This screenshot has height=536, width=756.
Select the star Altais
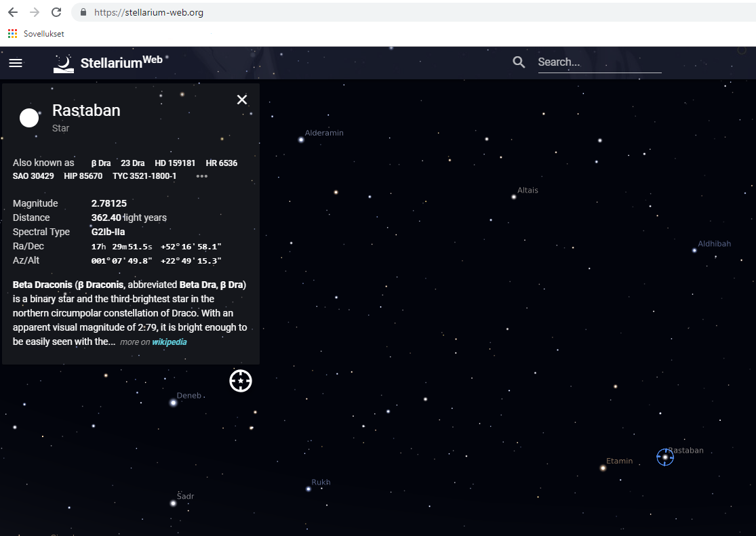(x=514, y=197)
